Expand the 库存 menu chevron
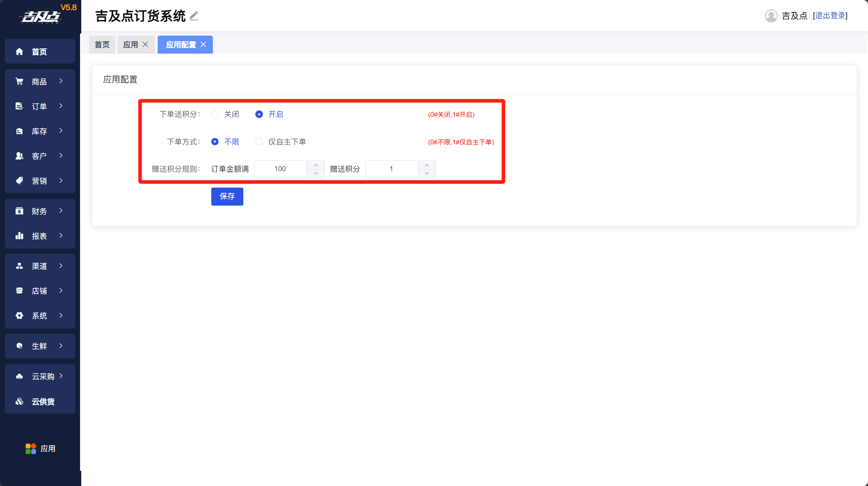 click(61, 131)
